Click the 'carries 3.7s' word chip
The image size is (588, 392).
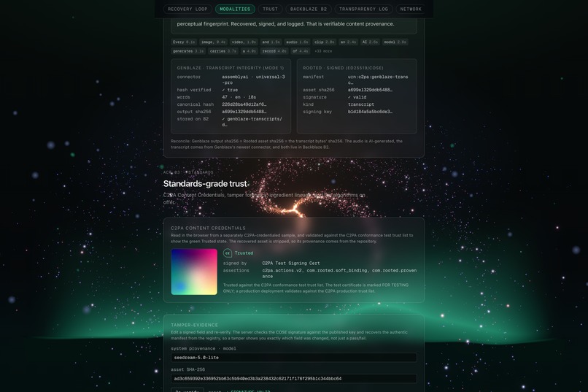click(x=223, y=51)
